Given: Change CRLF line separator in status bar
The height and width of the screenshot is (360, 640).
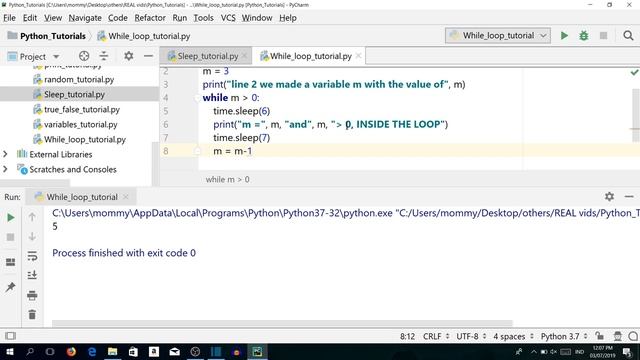Looking at the screenshot, I should 436,336.
